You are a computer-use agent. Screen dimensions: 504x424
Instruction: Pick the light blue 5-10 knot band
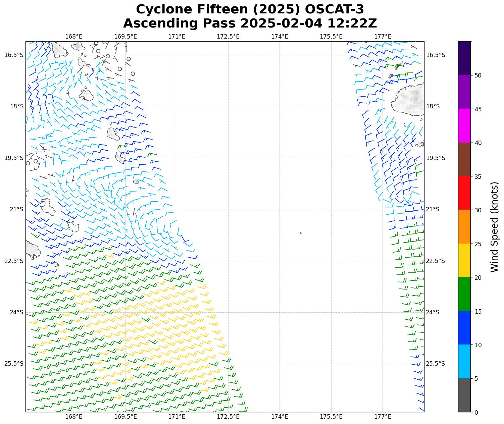(x=464, y=361)
